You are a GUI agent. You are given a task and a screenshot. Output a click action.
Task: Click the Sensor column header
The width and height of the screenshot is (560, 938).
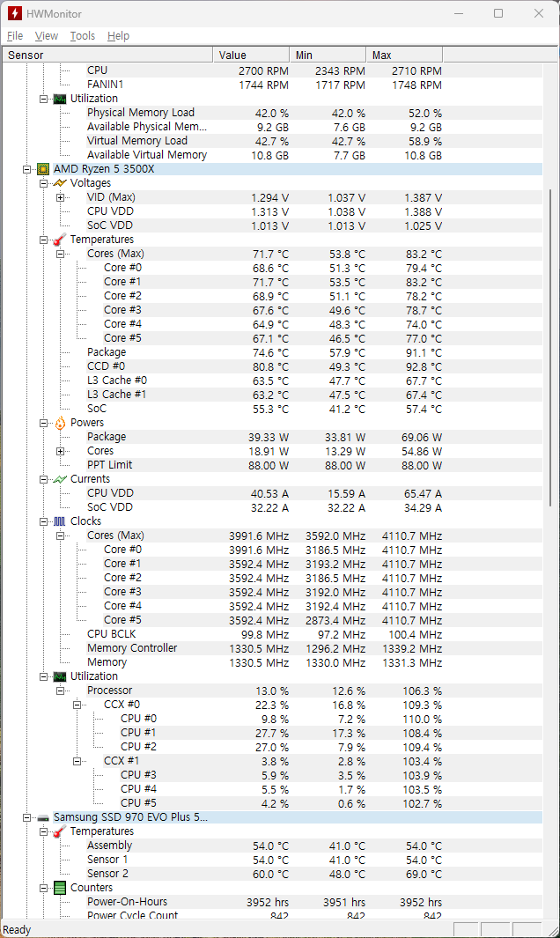[x=107, y=55]
